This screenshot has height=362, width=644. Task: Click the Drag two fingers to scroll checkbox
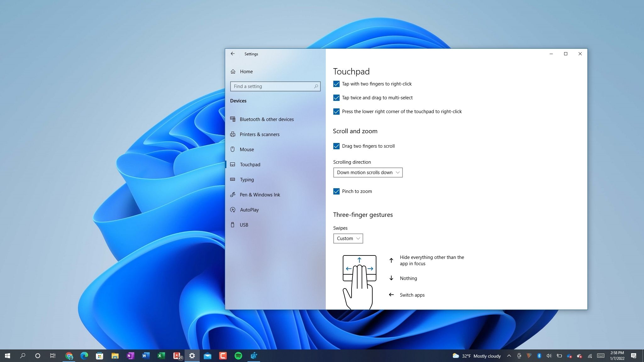point(336,146)
